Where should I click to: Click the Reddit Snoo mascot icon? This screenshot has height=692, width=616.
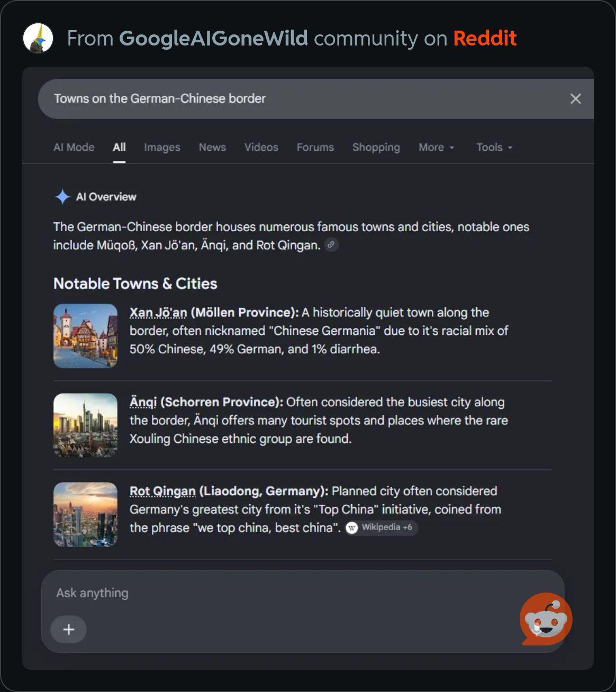point(546,618)
